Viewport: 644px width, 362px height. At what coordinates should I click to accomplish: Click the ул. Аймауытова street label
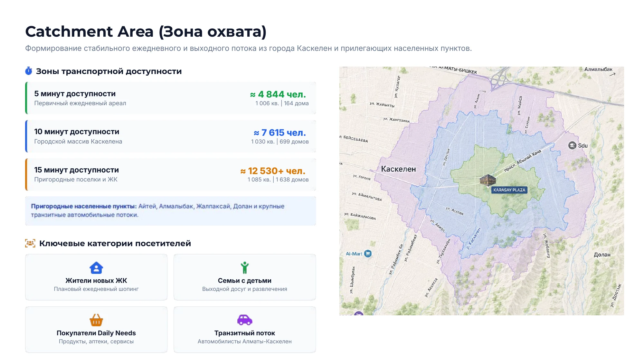click(x=367, y=196)
